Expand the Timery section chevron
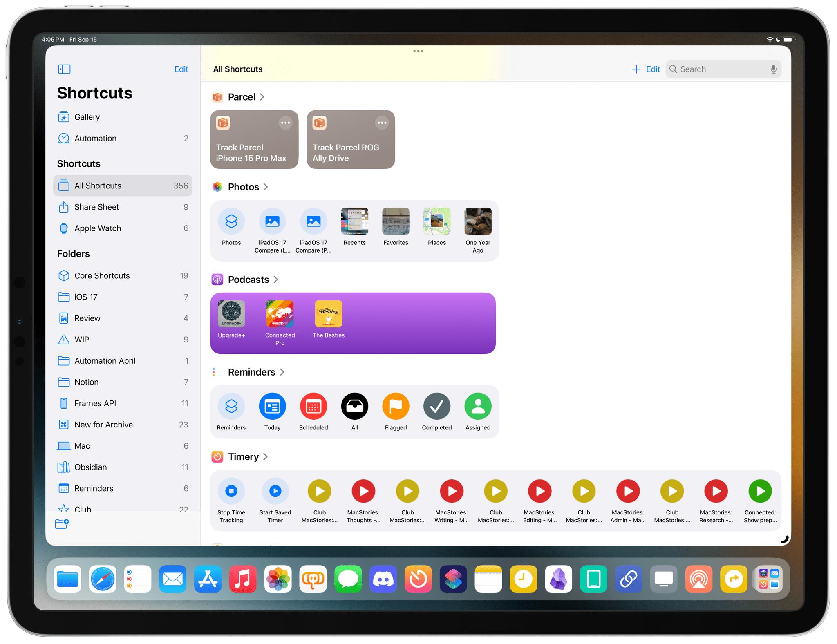This screenshot has height=644, width=837. pos(265,457)
